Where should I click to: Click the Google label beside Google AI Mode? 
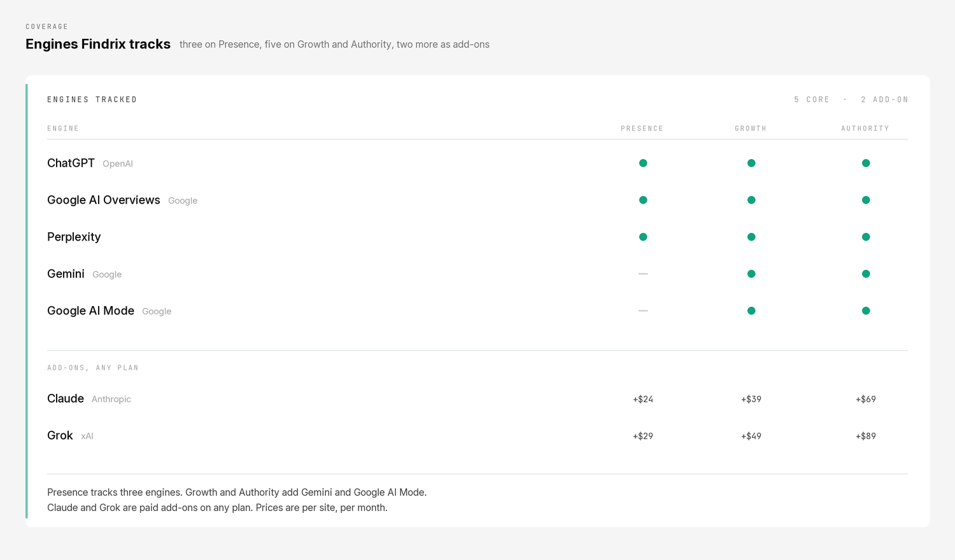coord(157,311)
